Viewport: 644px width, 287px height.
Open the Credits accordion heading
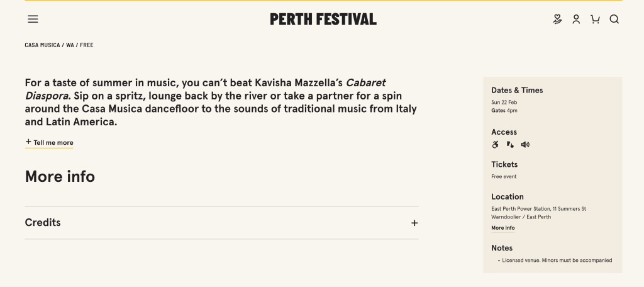(43, 223)
